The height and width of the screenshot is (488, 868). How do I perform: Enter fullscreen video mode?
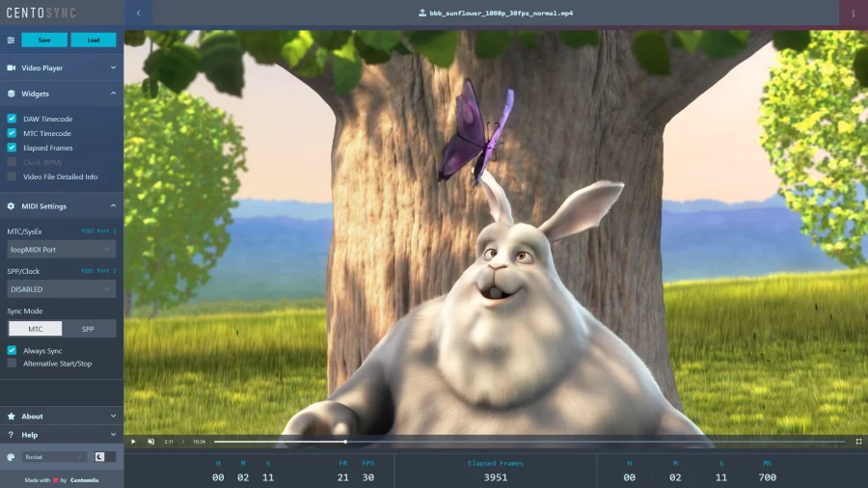858,442
